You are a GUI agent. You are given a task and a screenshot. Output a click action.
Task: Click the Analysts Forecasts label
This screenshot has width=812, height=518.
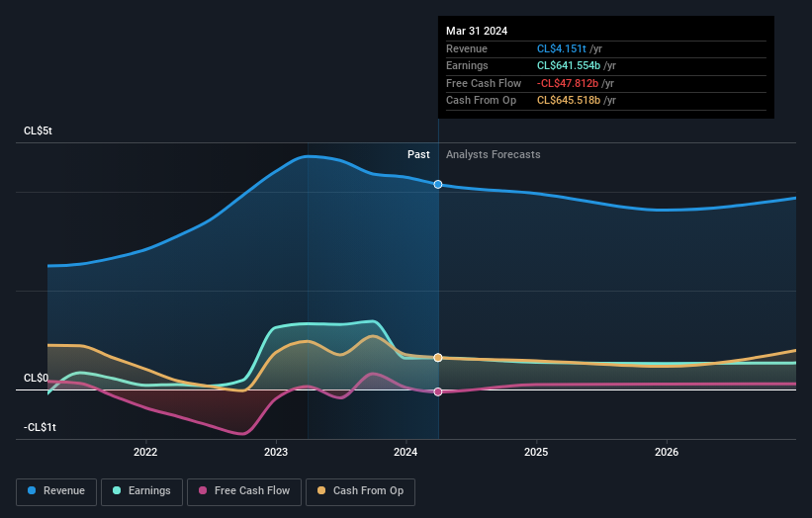[493, 155]
